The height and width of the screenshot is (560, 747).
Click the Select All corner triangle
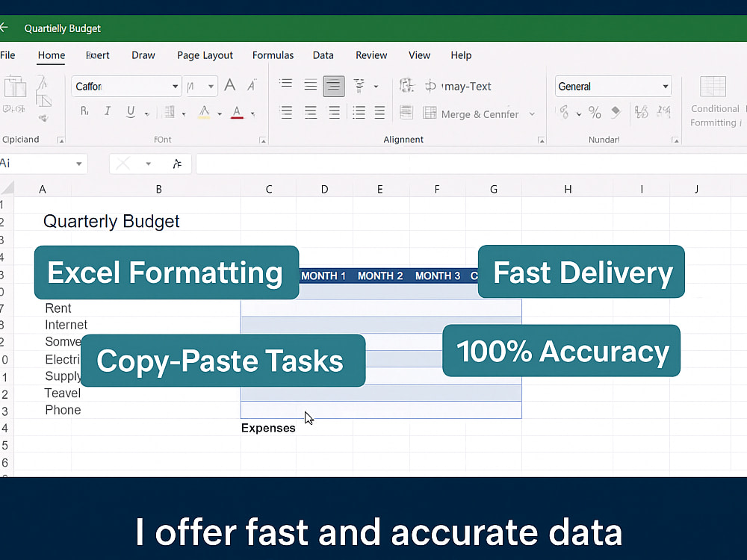pos(7,188)
